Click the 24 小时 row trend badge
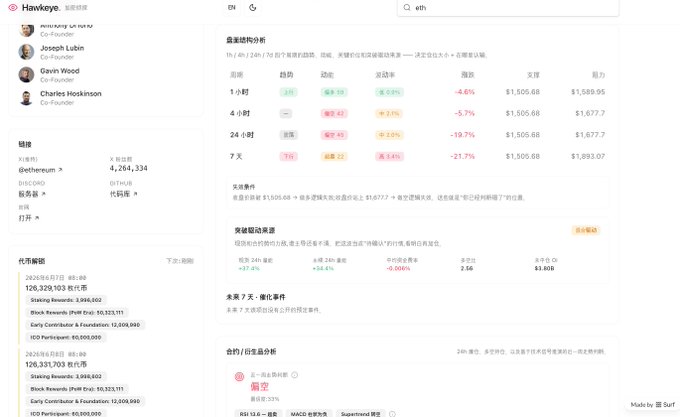This screenshot has height=417, width=680. 288,135
